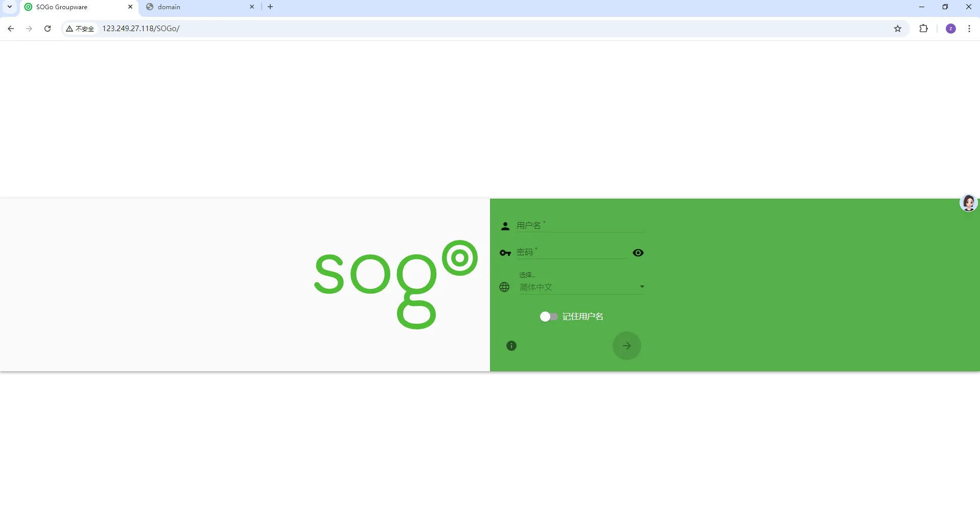This screenshot has height=527, width=980.
Task: Open the 简体中文 language dropdown
Action: pos(581,287)
